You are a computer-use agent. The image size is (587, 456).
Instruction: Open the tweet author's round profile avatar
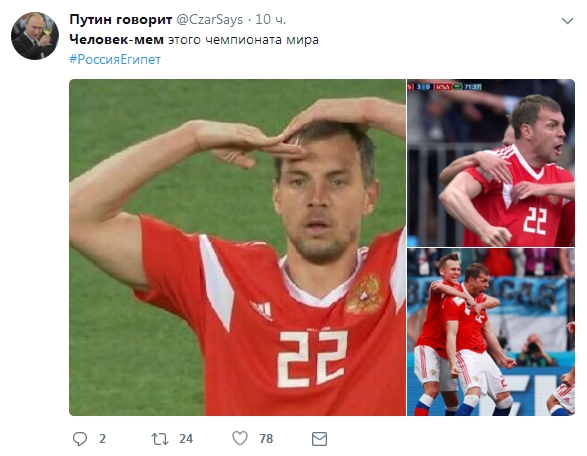click(x=35, y=36)
